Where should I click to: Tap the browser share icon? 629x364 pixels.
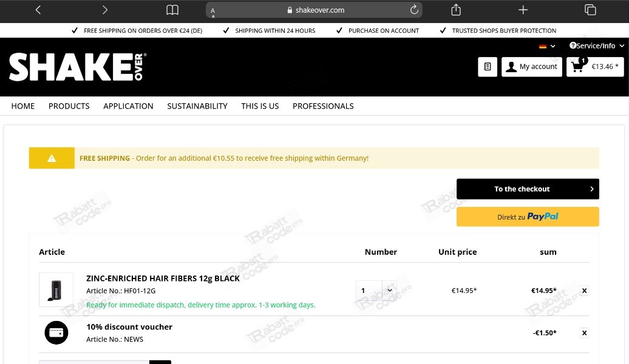coord(456,10)
